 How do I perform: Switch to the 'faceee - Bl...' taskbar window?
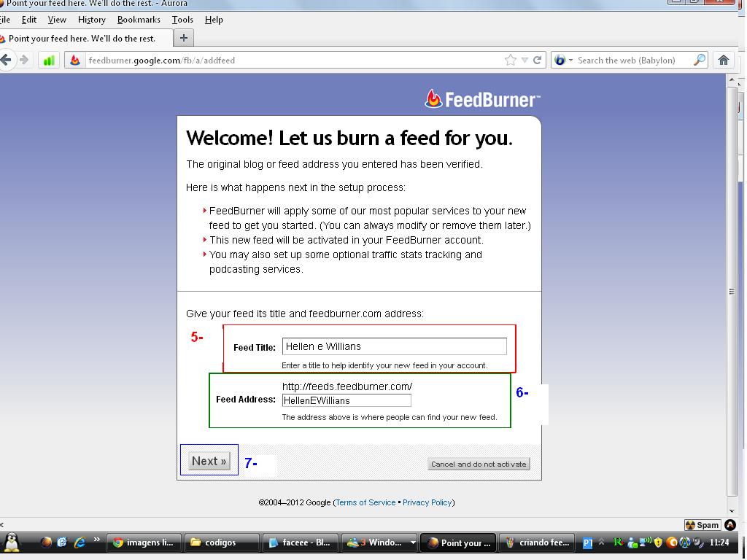tap(300, 542)
